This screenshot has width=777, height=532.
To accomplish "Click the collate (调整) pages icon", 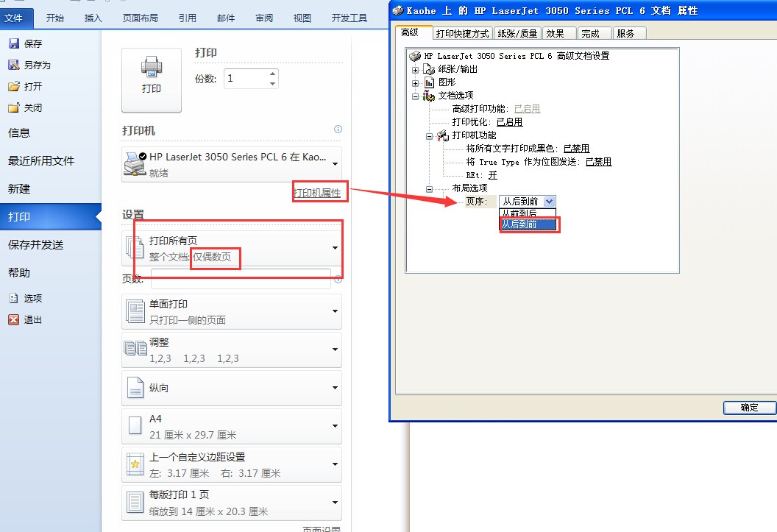I will (135, 349).
